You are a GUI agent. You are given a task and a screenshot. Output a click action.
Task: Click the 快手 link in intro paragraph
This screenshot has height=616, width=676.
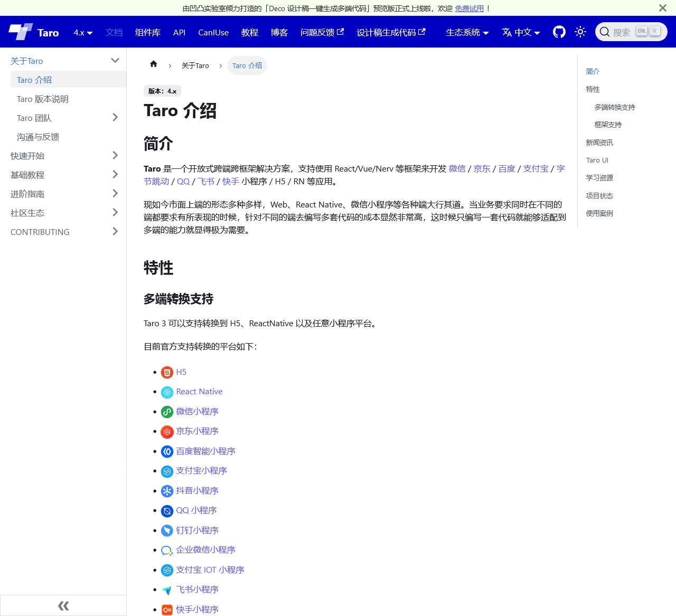point(231,181)
